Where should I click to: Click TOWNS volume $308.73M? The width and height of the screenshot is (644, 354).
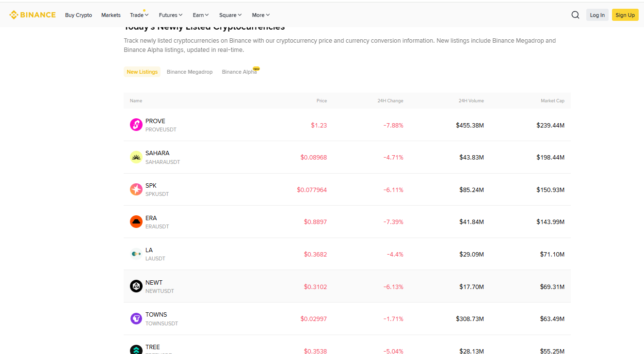pyautogui.click(x=470, y=319)
